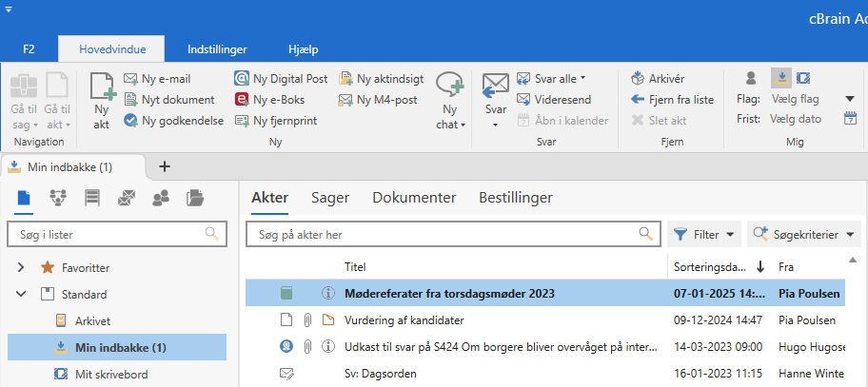
Task: Collapse the Standard tree node
Action: [21, 295]
